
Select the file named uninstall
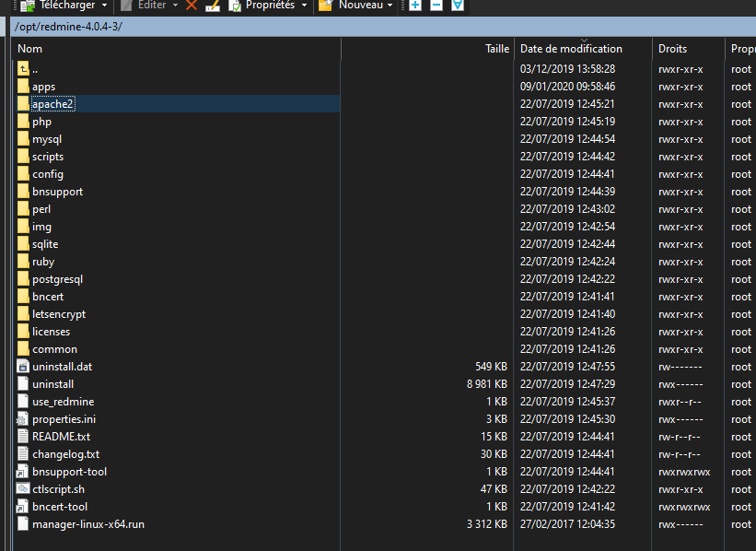53,384
